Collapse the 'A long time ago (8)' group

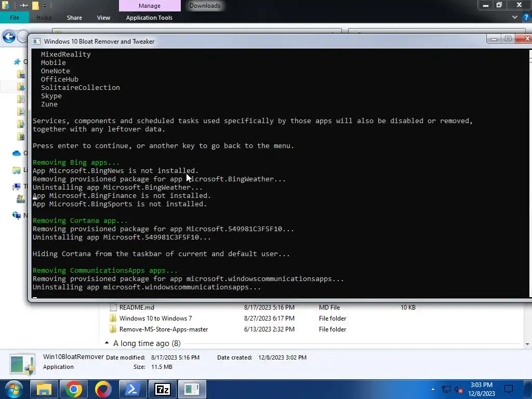107,343
